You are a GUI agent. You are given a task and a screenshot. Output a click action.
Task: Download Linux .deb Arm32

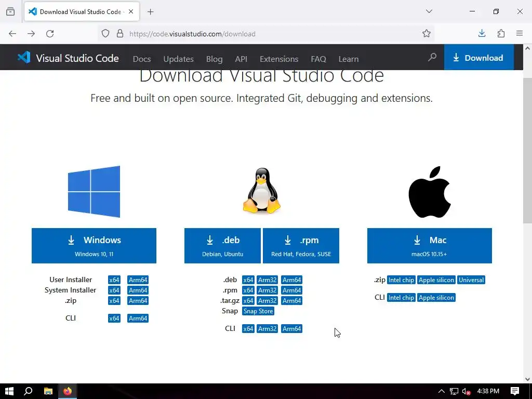coord(268,280)
